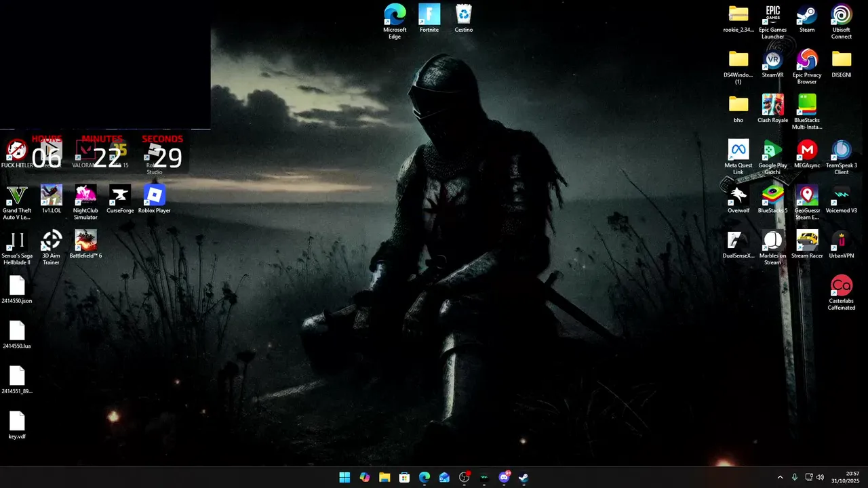The height and width of the screenshot is (488, 868).
Task: Switch to Discord in the taskbar
Action: [x=505, y=477]
